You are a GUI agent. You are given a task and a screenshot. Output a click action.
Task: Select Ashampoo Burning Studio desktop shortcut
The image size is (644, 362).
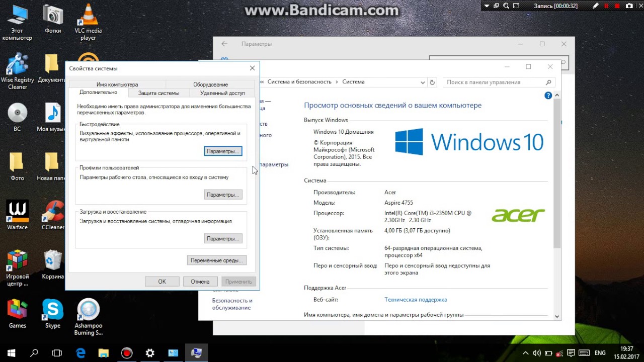click(x=88, y=317)
